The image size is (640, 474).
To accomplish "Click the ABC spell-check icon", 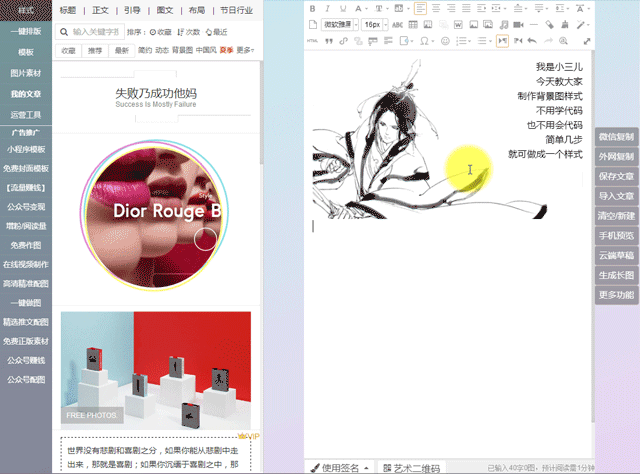I will [x=397, y=25].
